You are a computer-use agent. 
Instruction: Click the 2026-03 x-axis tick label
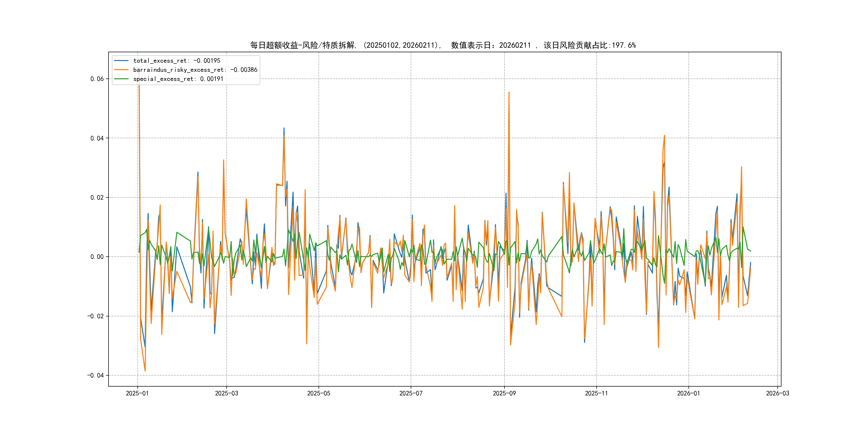click(x=777, y=393)
